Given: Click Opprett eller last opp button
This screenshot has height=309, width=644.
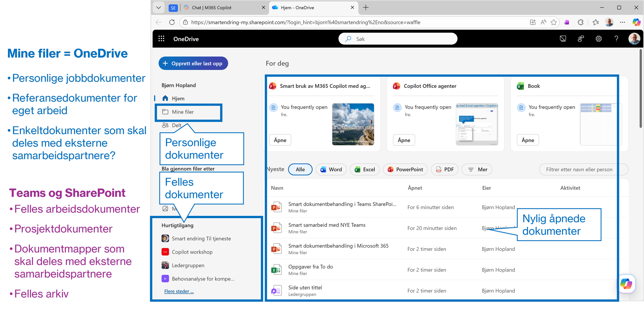Looking at the screenshot, I should [x=193, y=63].
